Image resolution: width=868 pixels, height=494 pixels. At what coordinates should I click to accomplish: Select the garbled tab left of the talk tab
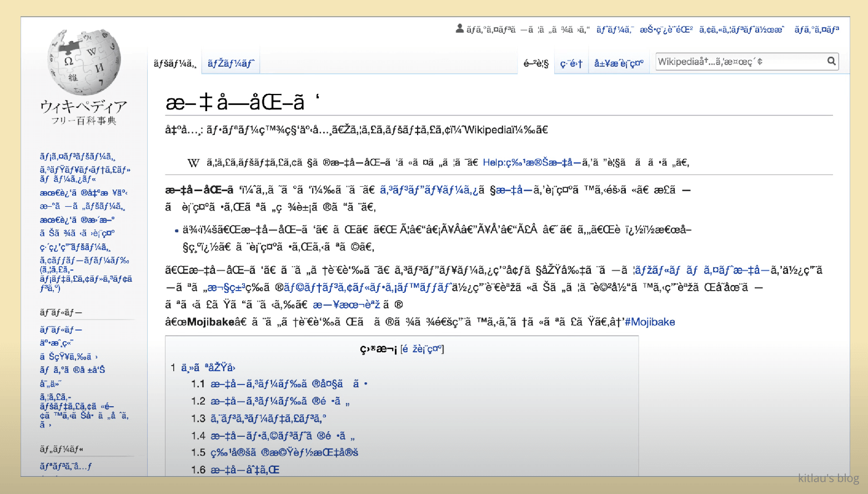[x=174, y=63]
